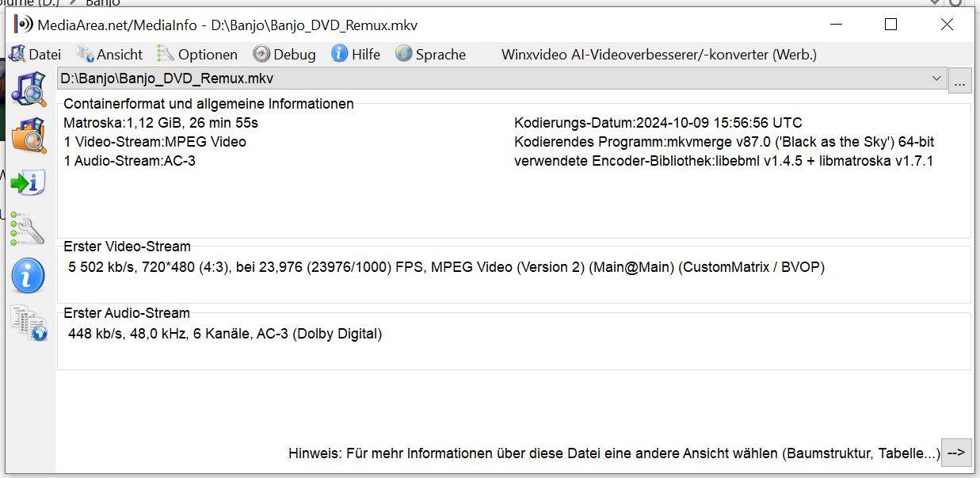Click the browse '...' button
The height and width of the screenshot is (478, 980).
click(960, 79)
